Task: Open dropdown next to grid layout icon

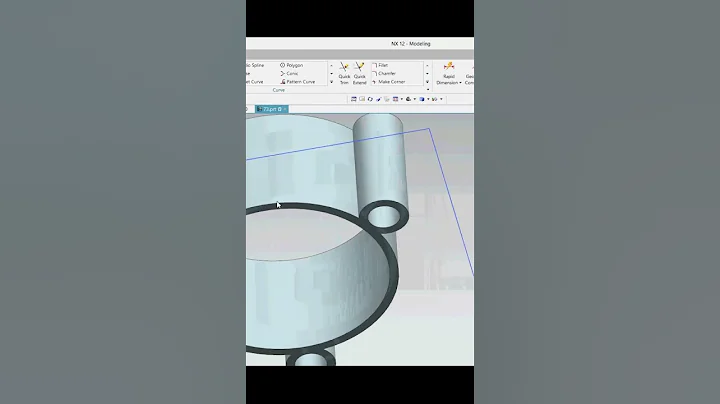Action: (x=402, y=99)
